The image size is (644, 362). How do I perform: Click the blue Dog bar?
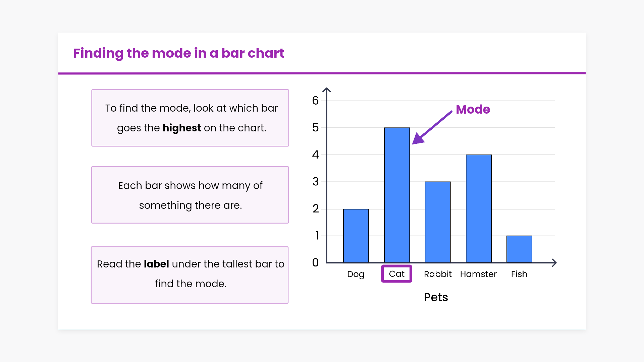tap(356, 236)
